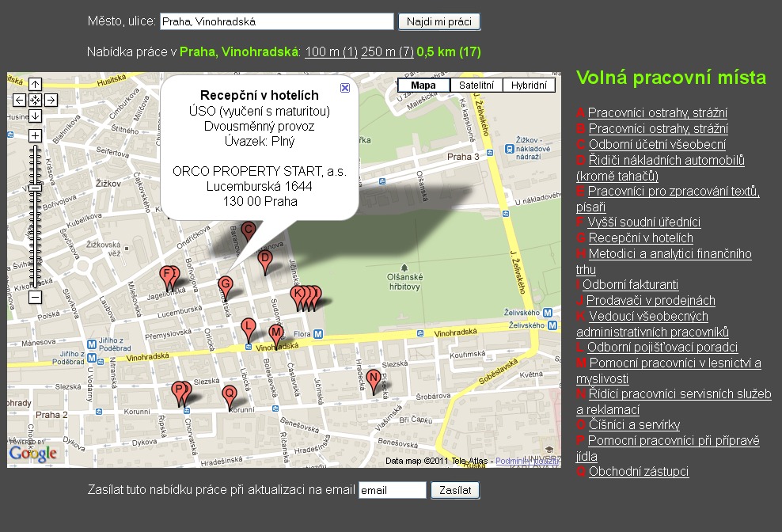Switch to Mapa view
Image resolution: width=782 pixels, height=532 pixels.
(x=423, y=85)
